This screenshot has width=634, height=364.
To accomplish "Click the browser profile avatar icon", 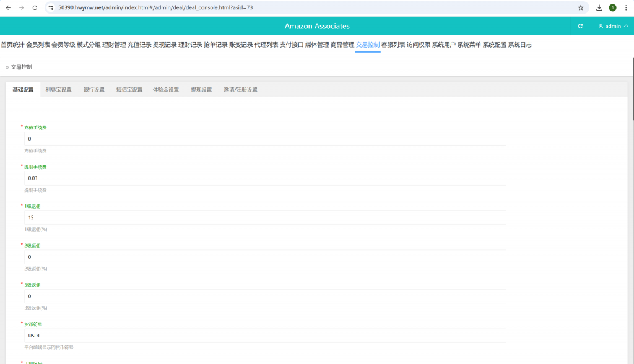I will pyautogui.click(x=612, y=7).
